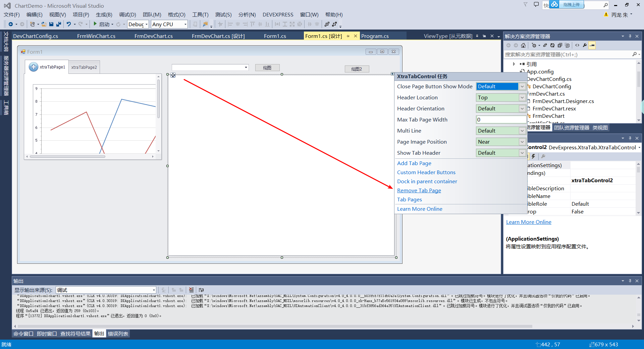This screenshot has width=644, height=349.
Task: Click the Add Tab Page link
Action: point(414,163)
